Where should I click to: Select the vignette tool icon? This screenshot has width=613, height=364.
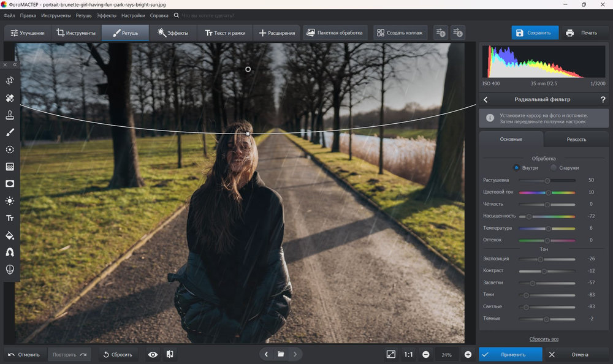point(10,184)
